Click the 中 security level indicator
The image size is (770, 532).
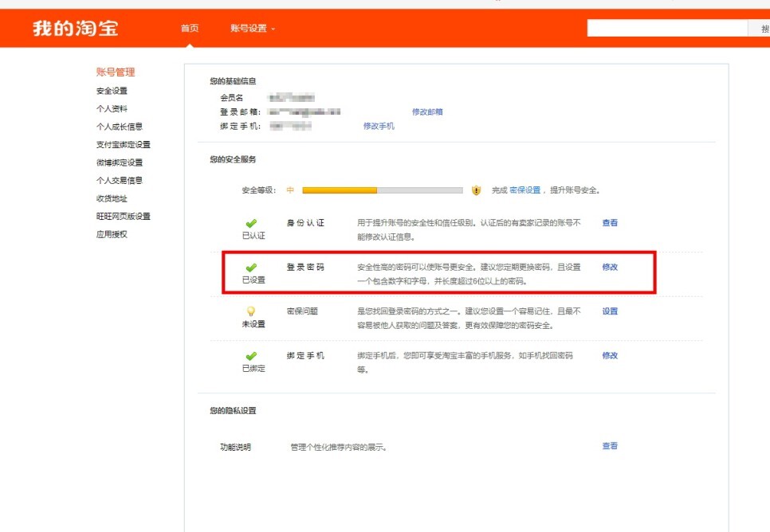[290, 190]
